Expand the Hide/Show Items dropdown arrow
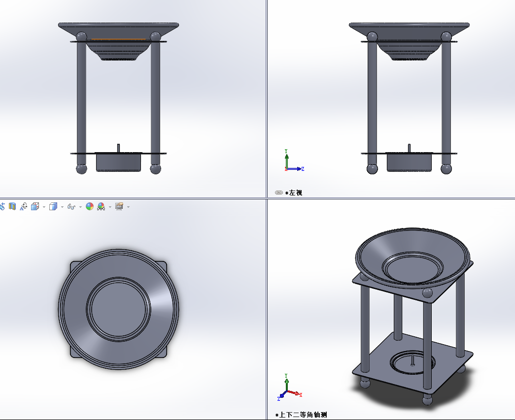The height and width of the screenshot is (420, 515). pos(80,207)
